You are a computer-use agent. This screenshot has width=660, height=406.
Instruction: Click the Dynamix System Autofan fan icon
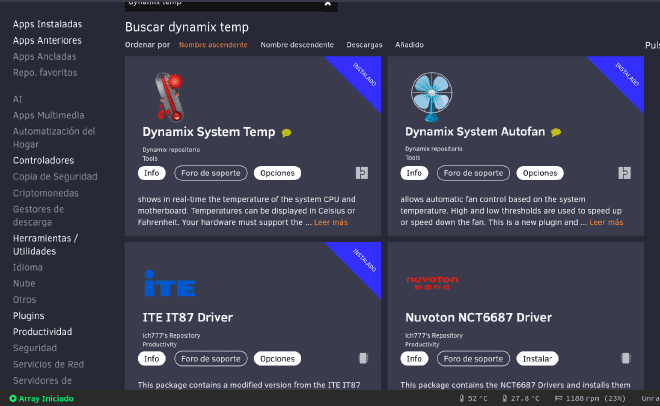[x=431, y=97]
